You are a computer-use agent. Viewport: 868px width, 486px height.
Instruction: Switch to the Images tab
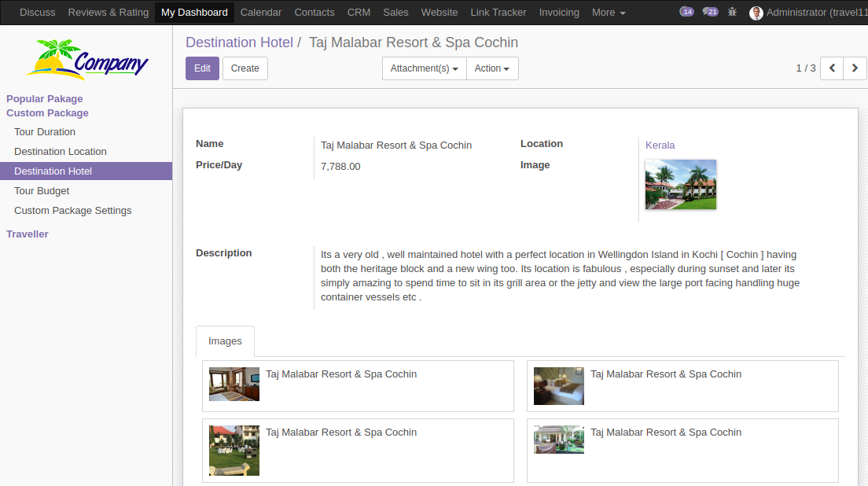tap(226, 341)
